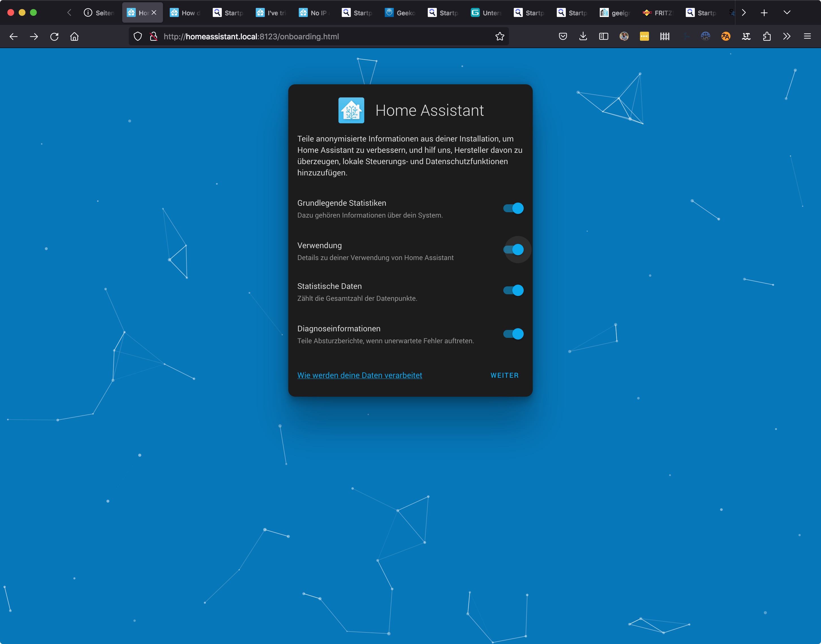Open the list all tabs dropdown arrow

coord(787,12)
